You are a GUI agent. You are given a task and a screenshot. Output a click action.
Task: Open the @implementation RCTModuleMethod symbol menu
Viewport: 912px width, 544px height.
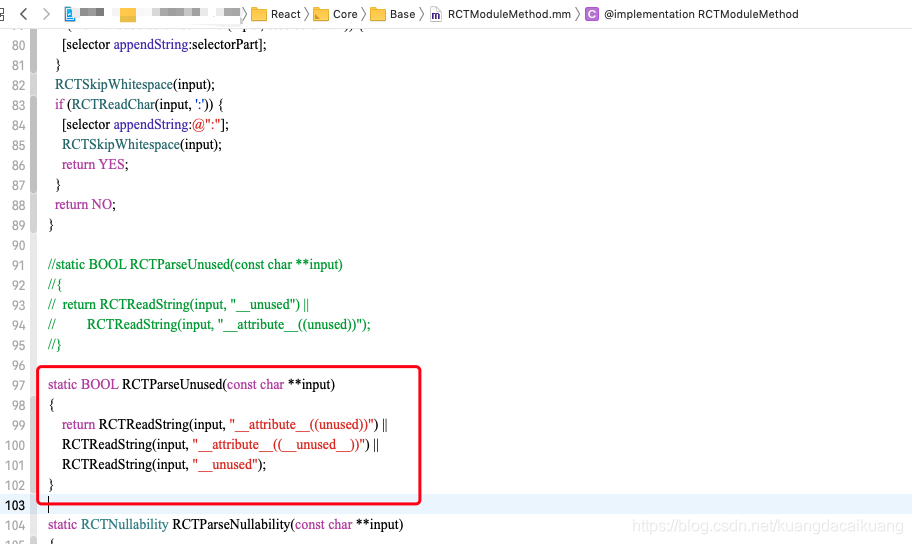point(701,14)
